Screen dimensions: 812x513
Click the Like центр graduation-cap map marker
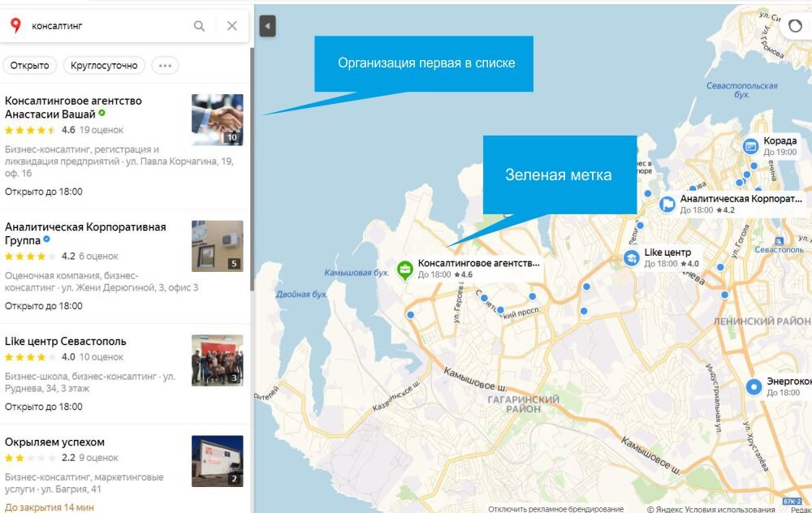[x=631, y=258]
